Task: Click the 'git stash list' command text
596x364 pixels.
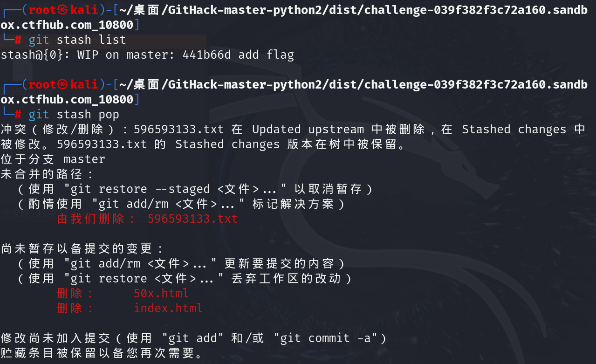Action: [x=77, y=40]
